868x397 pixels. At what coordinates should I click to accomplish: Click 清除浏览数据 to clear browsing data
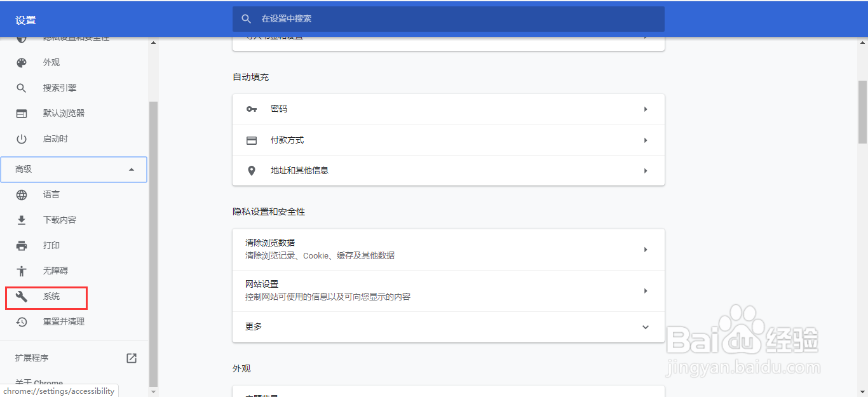(273, 242)
